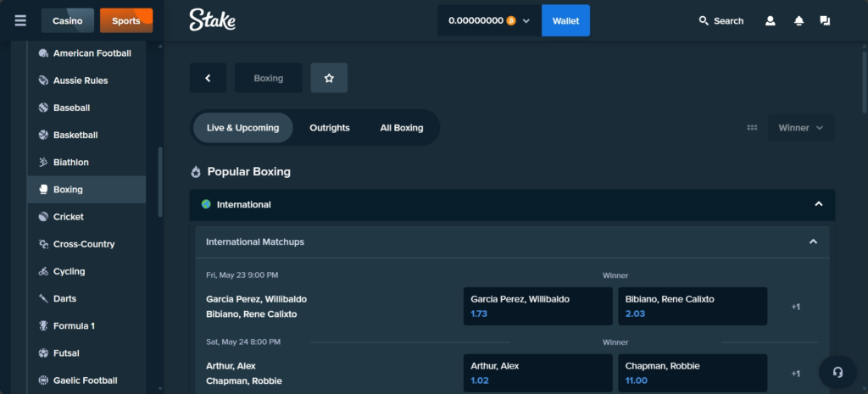Click the Sat, May 24 8:00 PM date
The width and height of the screenshot is (868, 394).
tap(243, 342)
